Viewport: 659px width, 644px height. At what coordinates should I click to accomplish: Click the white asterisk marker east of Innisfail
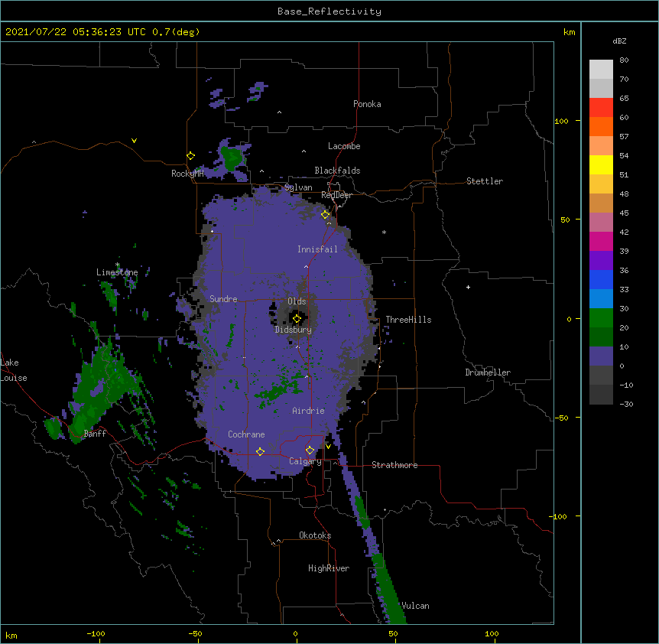384,232
